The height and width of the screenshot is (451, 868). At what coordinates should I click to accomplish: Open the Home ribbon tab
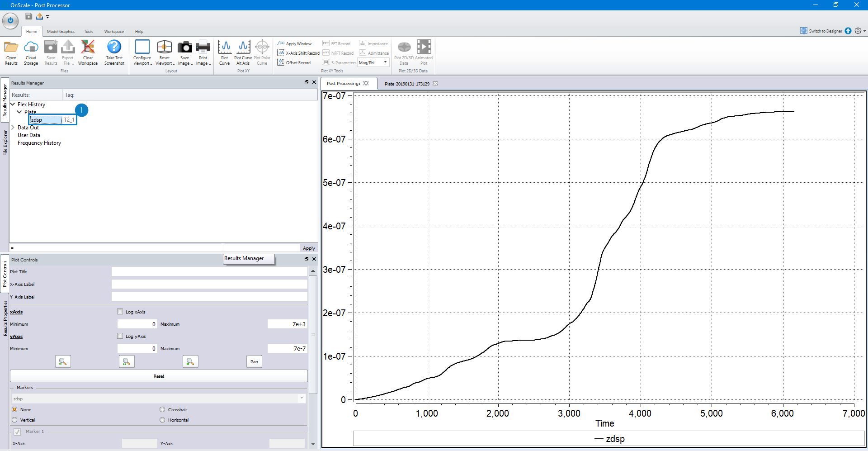tap(32, 32)
